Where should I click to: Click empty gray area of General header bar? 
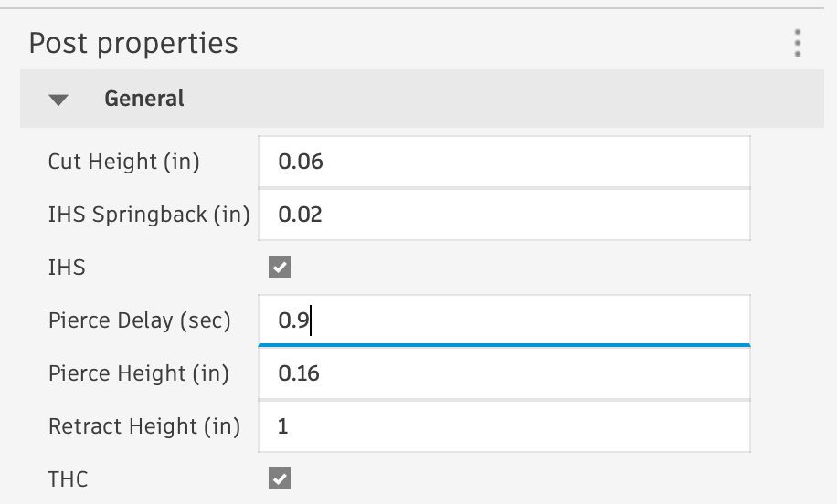[503, 99]
